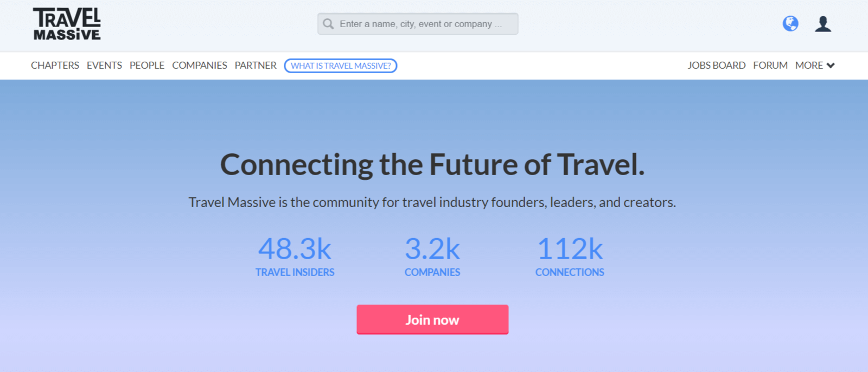This screenshot has width=868, height=372.
Task: Click the magnifying glass search icon
Action: coord(328,24)
